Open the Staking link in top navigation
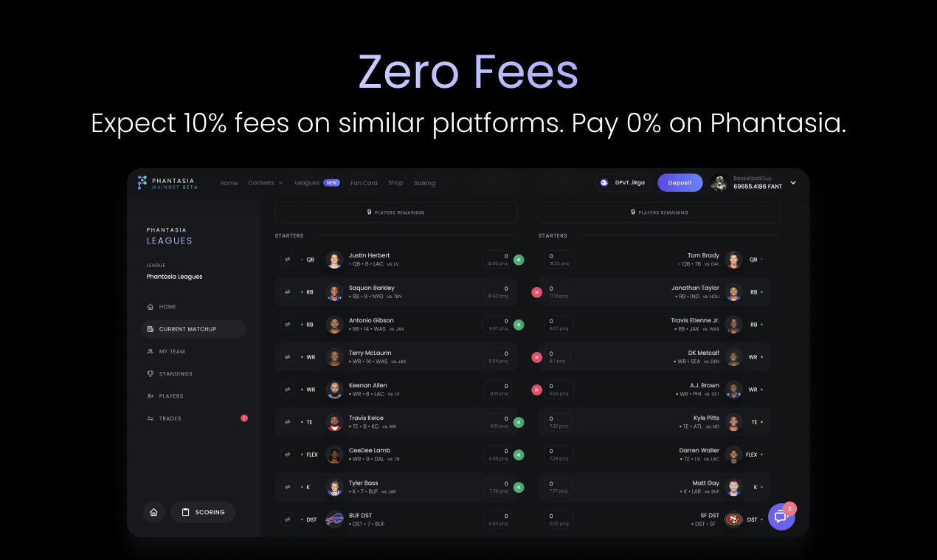Viewport: 937px width, 560px height. point(424,183)
